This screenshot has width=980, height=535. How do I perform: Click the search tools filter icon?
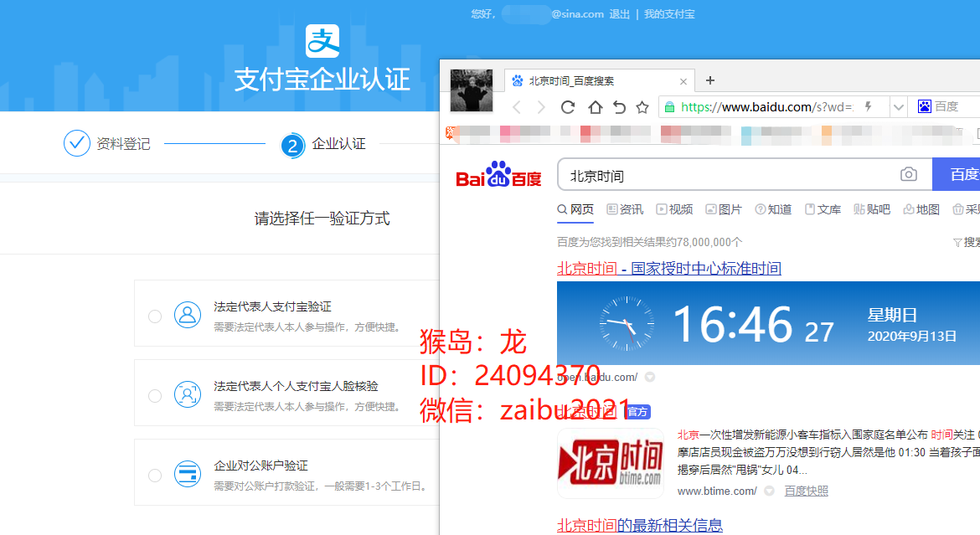click(957, 243)
